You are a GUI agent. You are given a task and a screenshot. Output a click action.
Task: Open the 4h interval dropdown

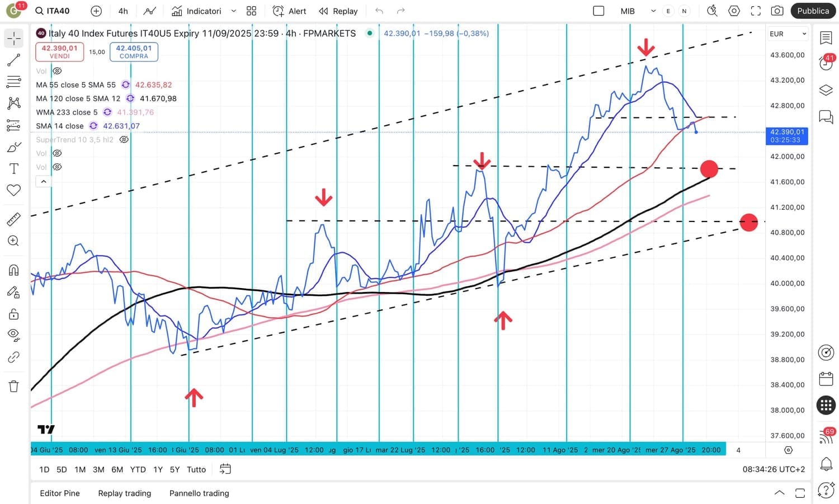123,11
